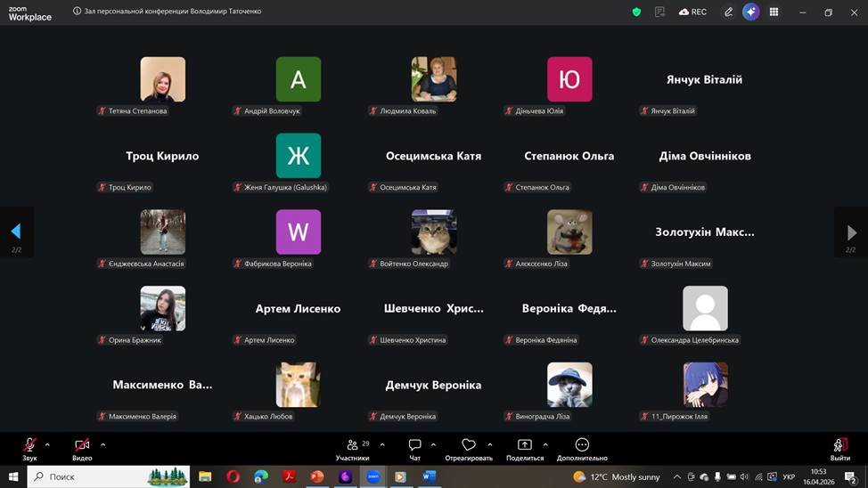
Task: Click the Выйти leave meeting button
Action: [x=839, y=448]
